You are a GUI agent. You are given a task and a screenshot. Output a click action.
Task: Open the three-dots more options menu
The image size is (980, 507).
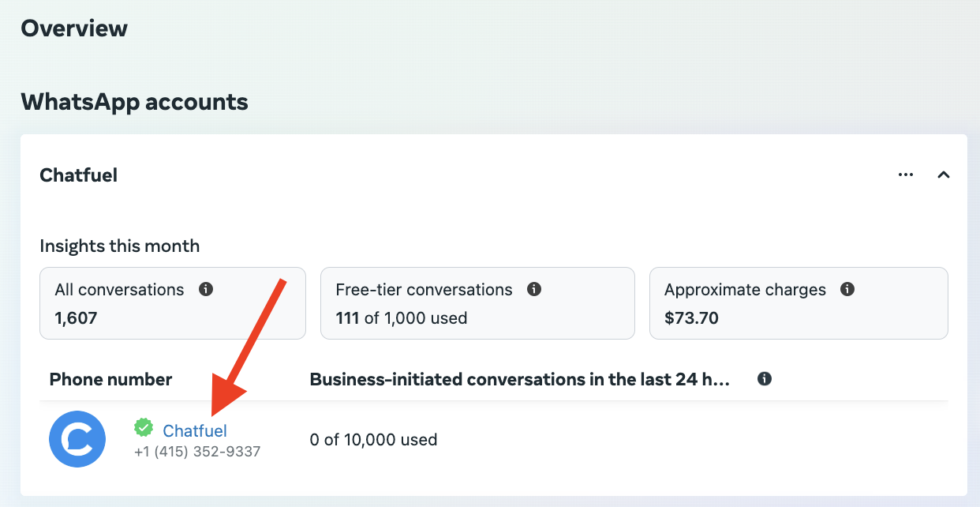(x=906, y=175)
